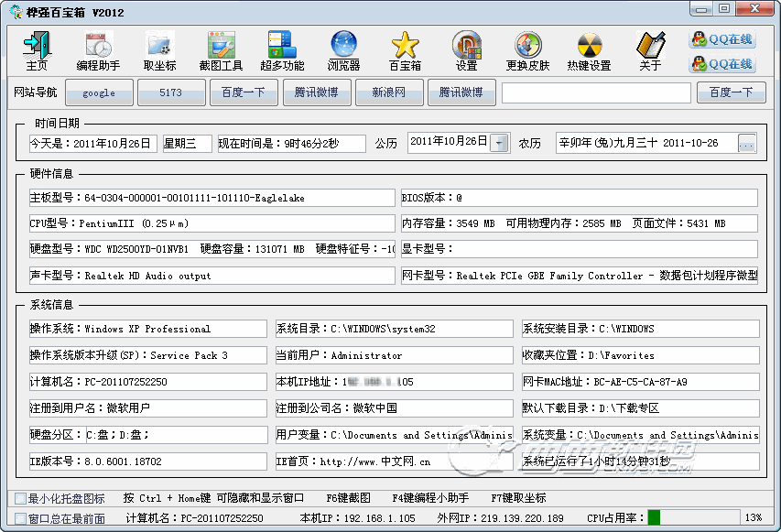
Task: Click 注册到用户名 微软用户 field
Action: click(x=148, y=408)
